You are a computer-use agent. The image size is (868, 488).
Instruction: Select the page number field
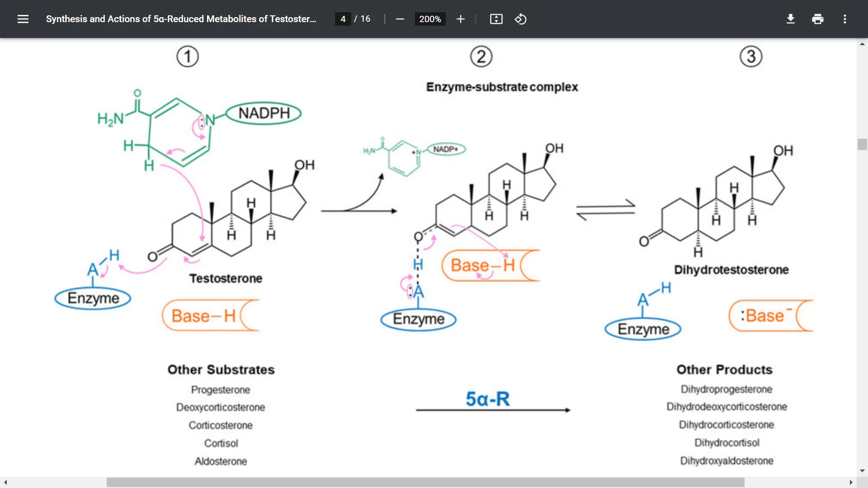(x=343, y=19)
